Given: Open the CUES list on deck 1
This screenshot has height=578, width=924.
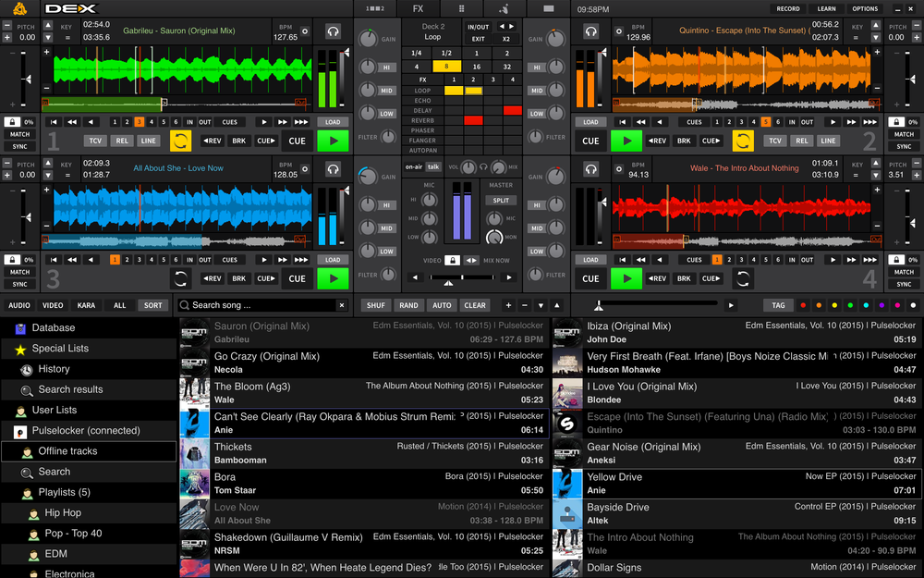Looking at the screenshot, I should (x=230, y=122).
